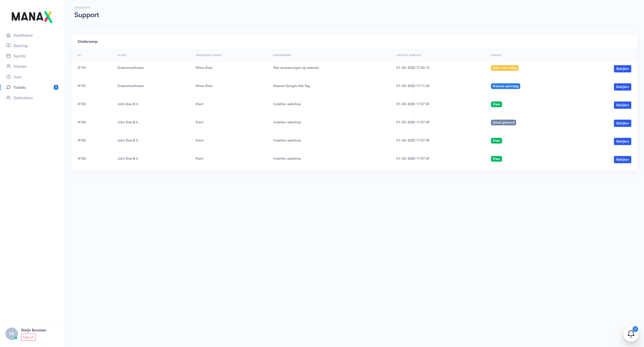644x347 pixels.
Task: Click ticket ID #193
Action: point(82,67)
